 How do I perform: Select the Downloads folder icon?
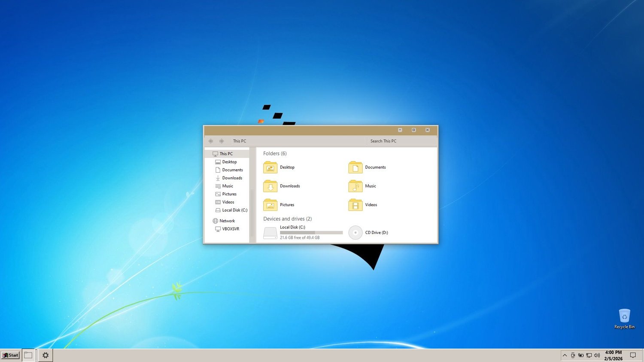(270, 186)
